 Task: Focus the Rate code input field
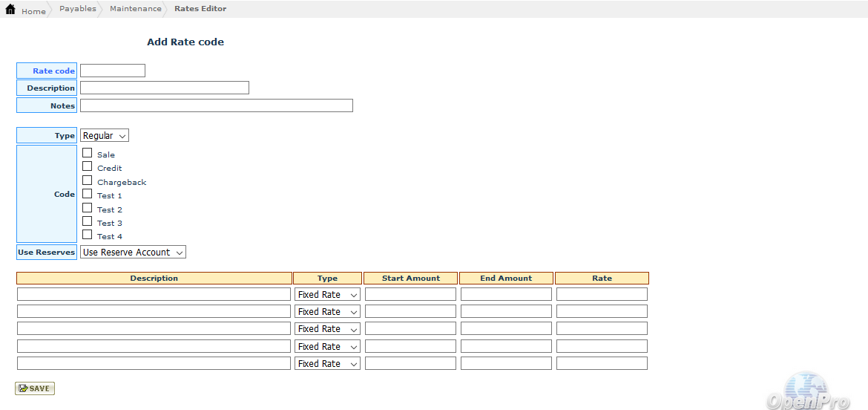pyautogui.click(x=113, y=71)
